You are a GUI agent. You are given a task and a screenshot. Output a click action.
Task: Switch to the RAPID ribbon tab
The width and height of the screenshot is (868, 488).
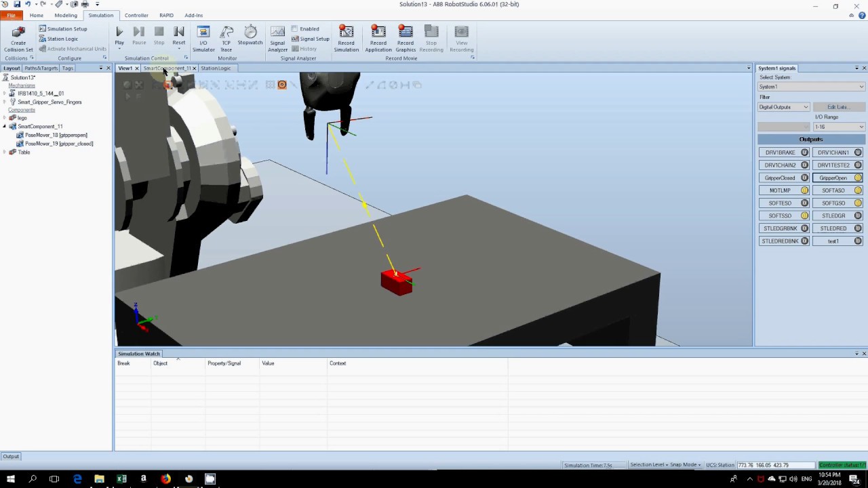click(166, 15)
